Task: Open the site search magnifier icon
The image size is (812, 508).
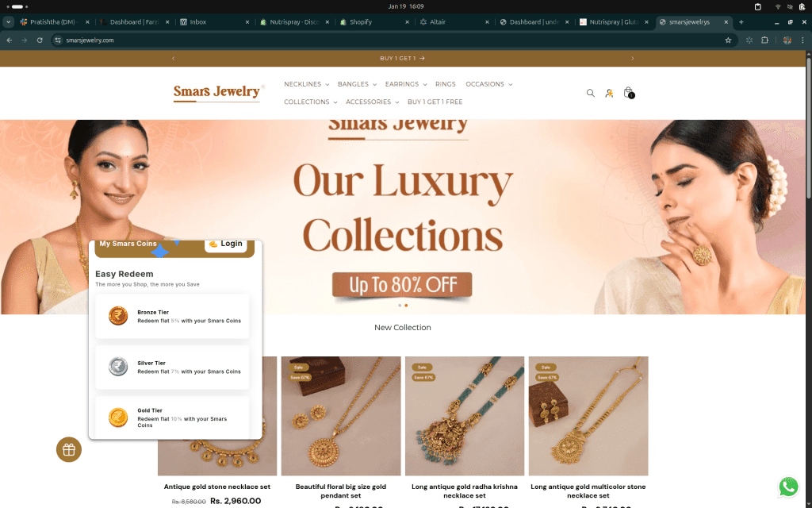Action: point(590,94)
